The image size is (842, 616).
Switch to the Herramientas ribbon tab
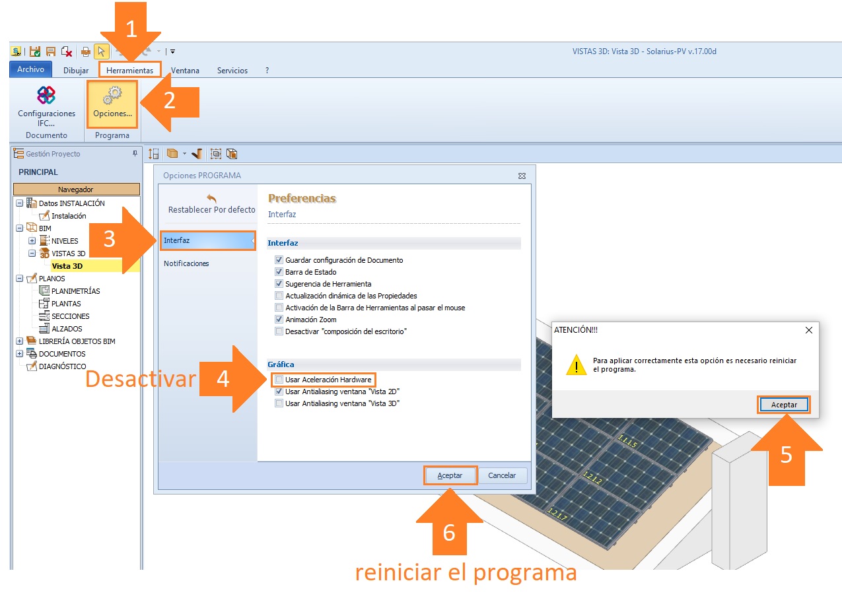[x=130, y=70]
